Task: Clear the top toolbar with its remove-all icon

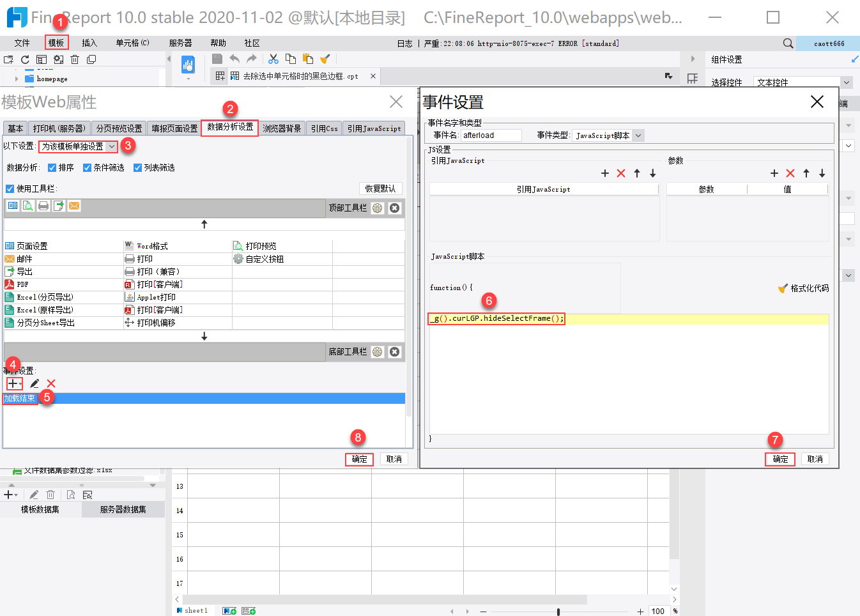Action: [395, 208]
